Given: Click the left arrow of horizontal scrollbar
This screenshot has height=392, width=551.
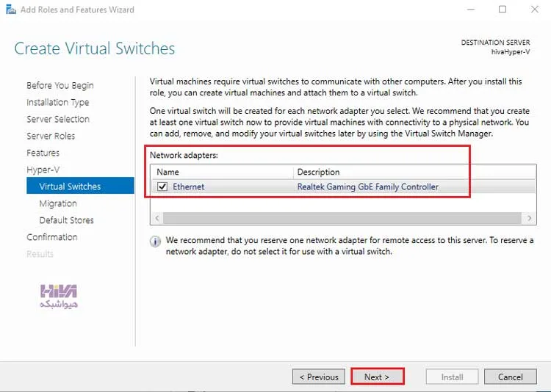Looking at the screenshot, I should coord(157,218).
